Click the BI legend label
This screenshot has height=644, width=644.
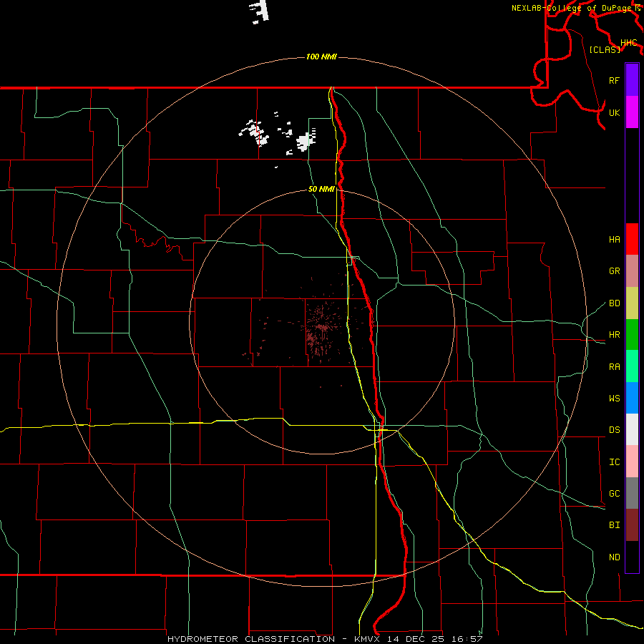click(614, 525)
